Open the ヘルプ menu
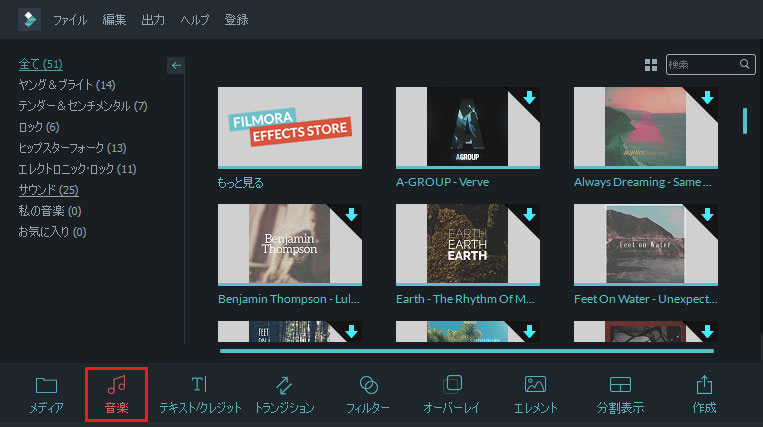Screen dimensions: 763x427 (195, 20)
